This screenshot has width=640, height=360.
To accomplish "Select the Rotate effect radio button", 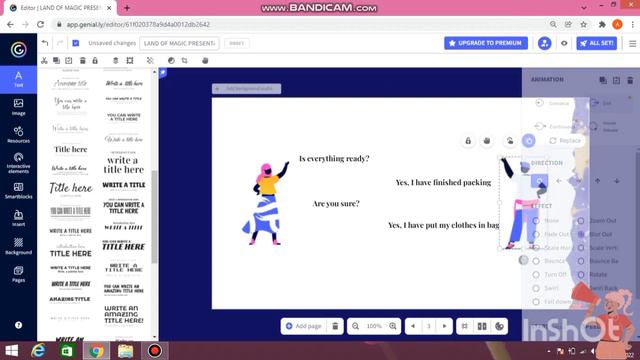I will click(580, 275).
